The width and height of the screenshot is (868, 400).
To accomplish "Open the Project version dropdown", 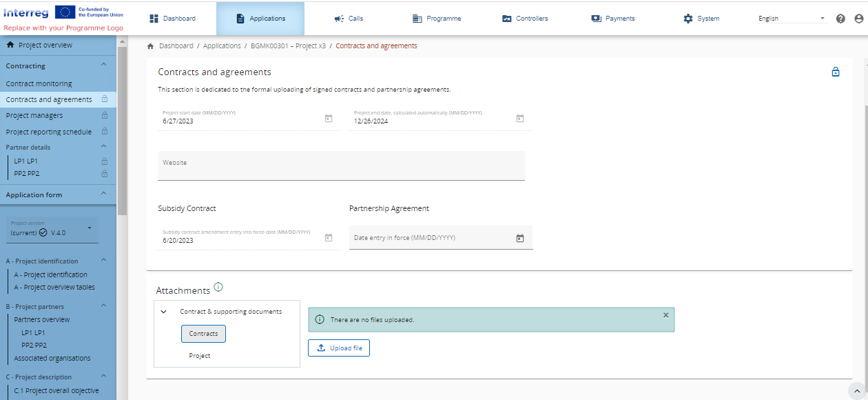I will tap(54, 230).
